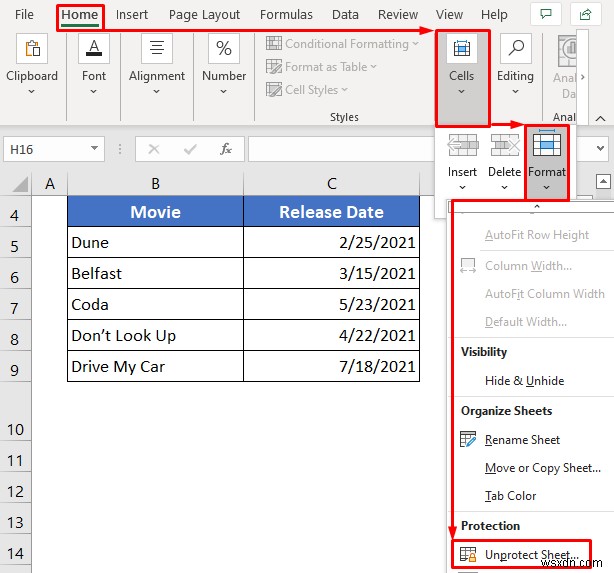Open the Comments speech bubble icon

coord(545,14)
